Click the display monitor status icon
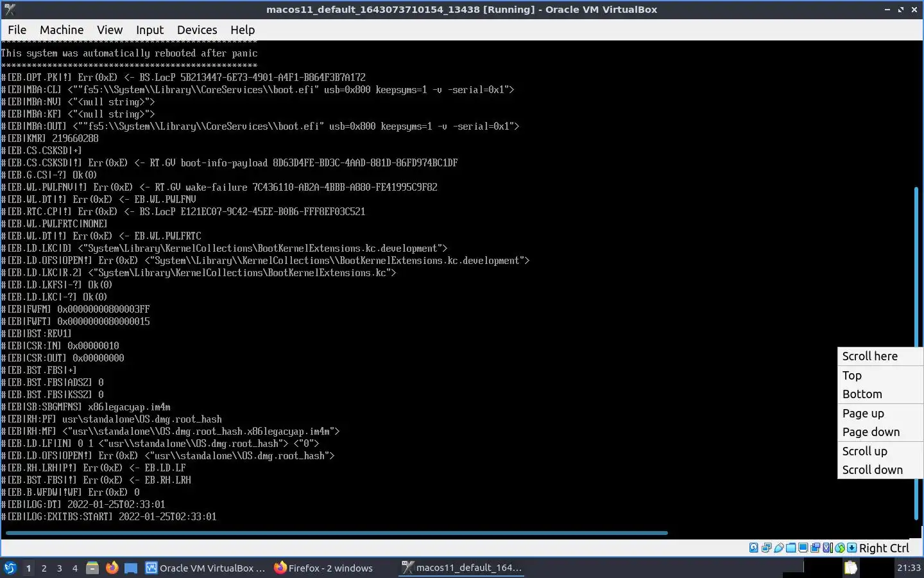 tap(803, 548)
